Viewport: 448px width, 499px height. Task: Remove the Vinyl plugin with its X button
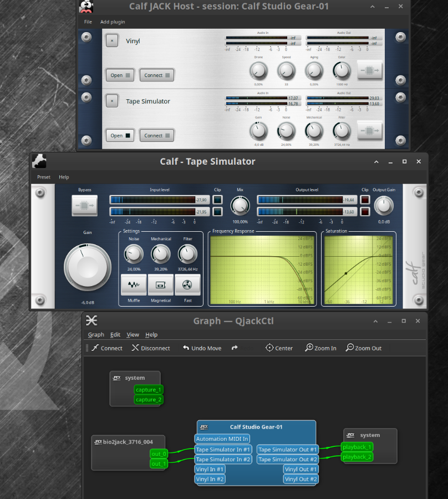[x=112, y=40]
